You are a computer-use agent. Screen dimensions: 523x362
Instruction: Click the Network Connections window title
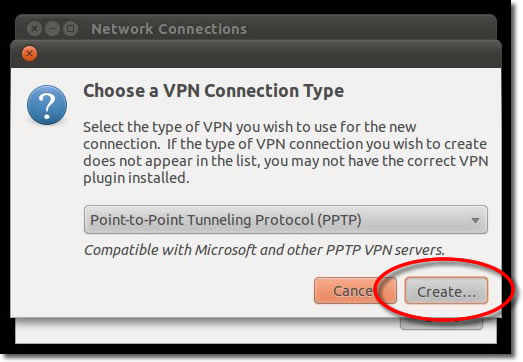[169, 29]
